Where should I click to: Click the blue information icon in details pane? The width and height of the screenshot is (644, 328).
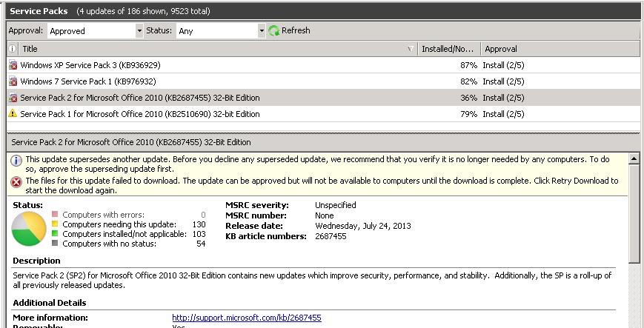click(16, 160)
